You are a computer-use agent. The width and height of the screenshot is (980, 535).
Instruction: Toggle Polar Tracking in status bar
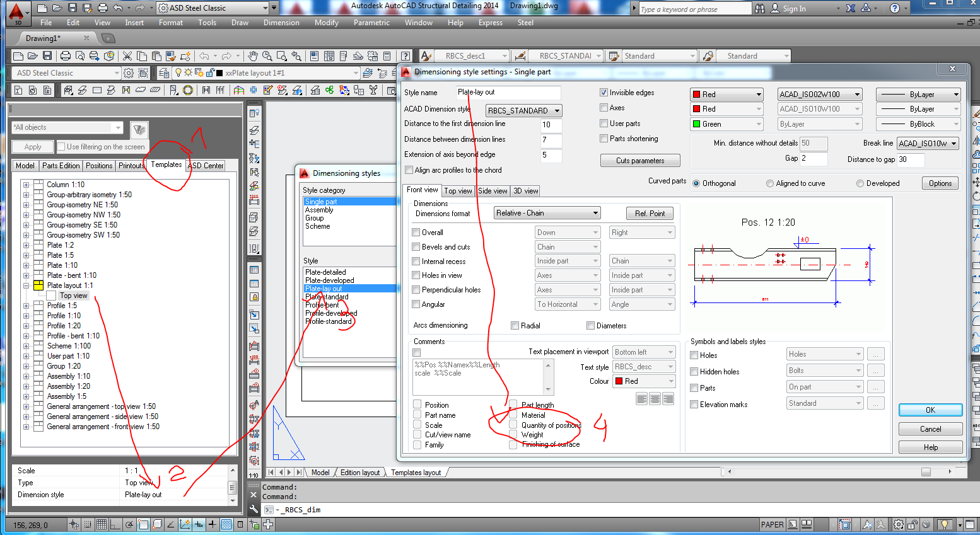129,524
